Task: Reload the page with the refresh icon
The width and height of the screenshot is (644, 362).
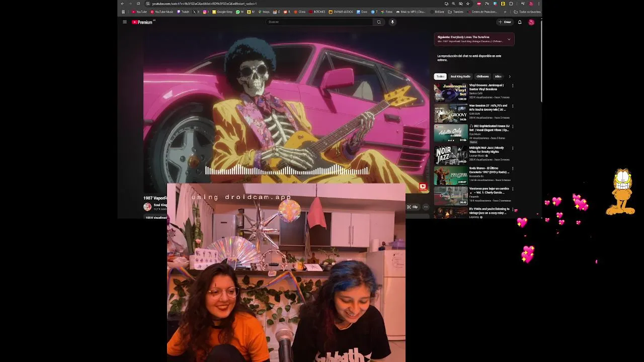Action: (138, 4)
